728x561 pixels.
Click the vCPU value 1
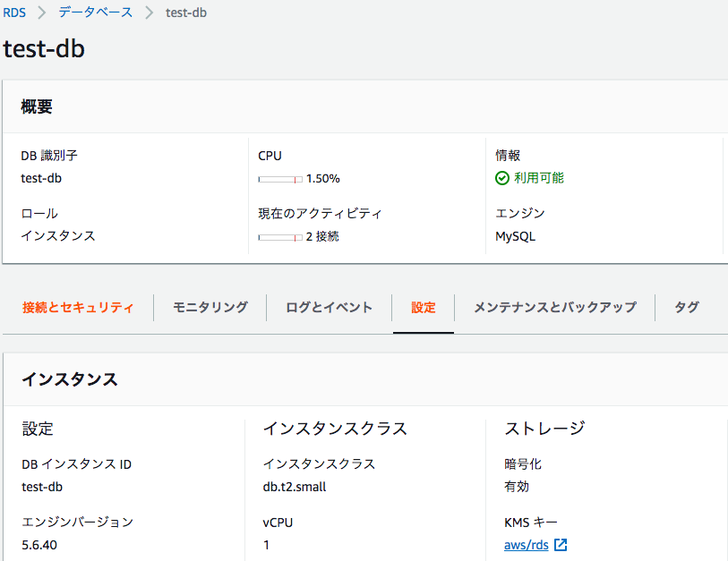pyautogui.click(x=267, y=545)
